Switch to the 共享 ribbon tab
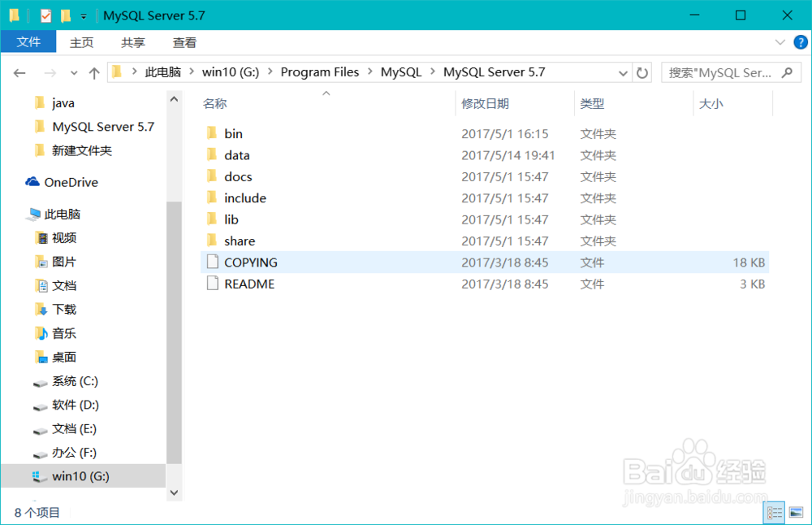The width and height of the screenshot is (812, 525). [x=132, y=42]
